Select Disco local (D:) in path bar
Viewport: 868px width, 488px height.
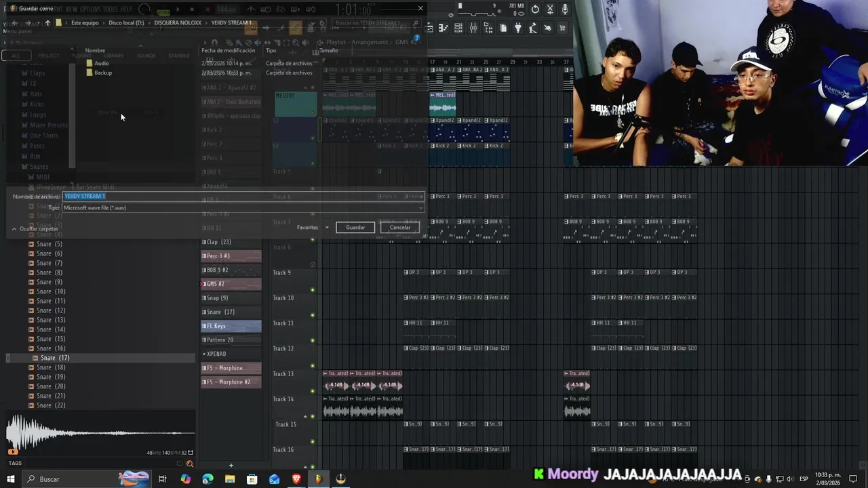point(126,22)
